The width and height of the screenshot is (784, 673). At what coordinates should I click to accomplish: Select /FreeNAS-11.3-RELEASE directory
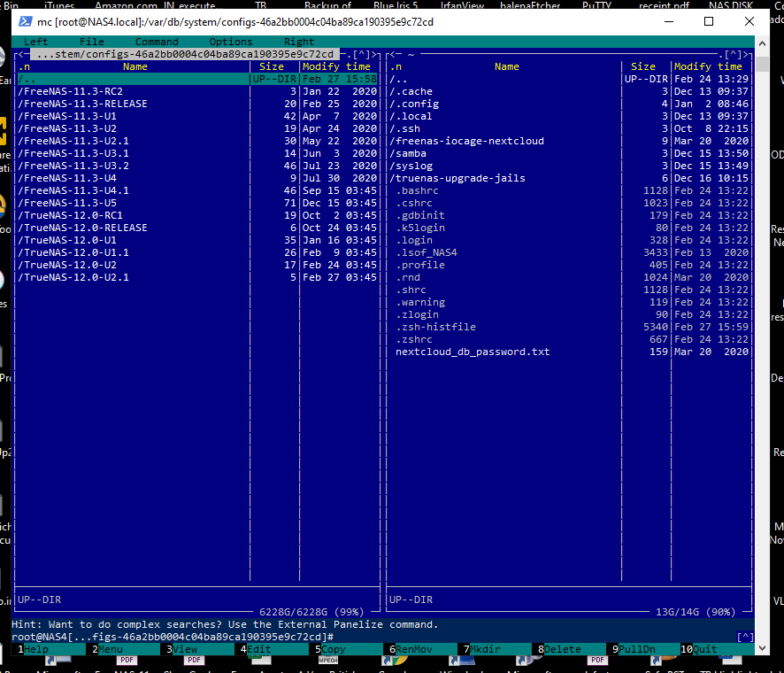(x=197, y=104)
